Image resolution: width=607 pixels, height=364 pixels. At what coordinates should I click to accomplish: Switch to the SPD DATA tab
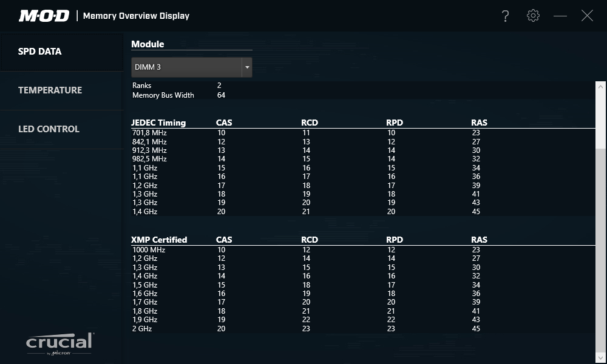(40, 52)
